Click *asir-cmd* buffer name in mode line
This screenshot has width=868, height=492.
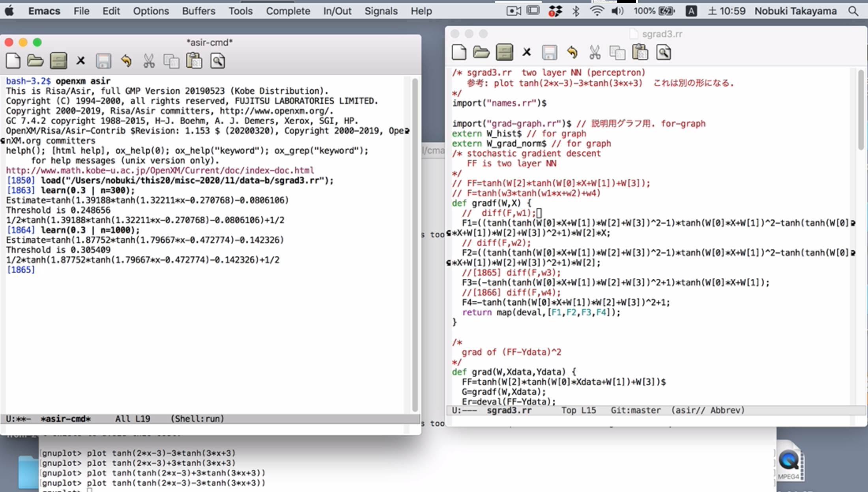click(x=65, y=419)
